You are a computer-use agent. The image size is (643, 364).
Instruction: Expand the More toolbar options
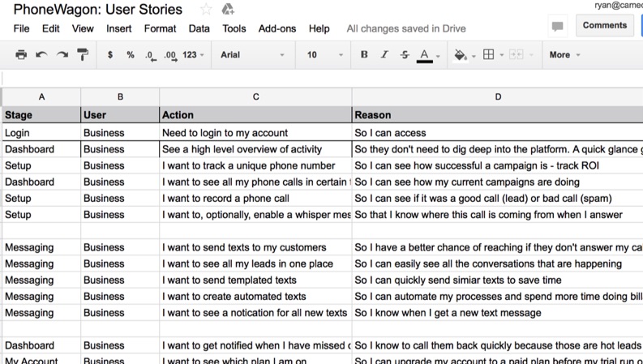[x=564, y=55]
